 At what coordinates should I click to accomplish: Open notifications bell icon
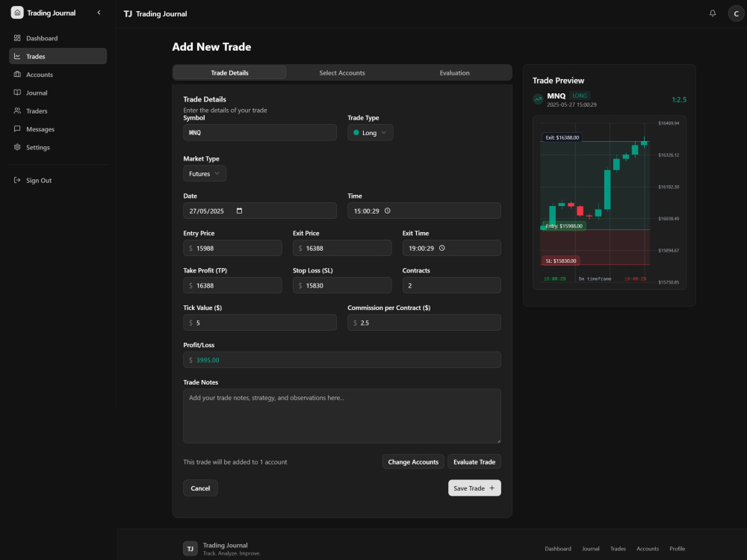pyautogui.click(x=712, y=13)
